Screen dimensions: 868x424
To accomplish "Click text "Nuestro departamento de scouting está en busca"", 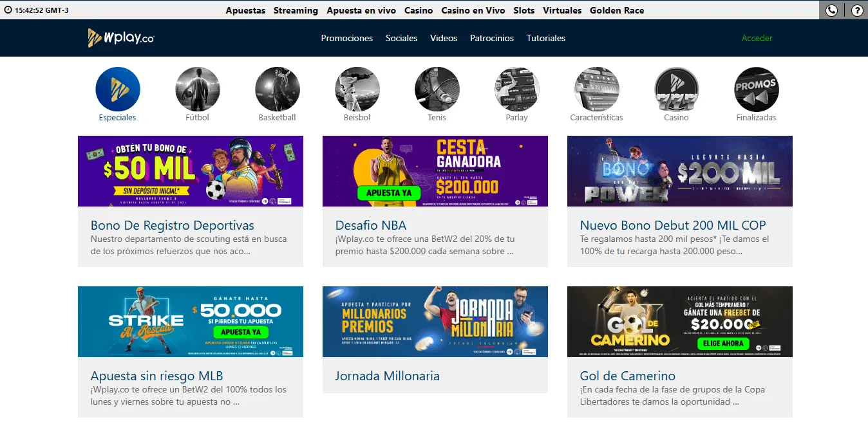I will point(189,239).
